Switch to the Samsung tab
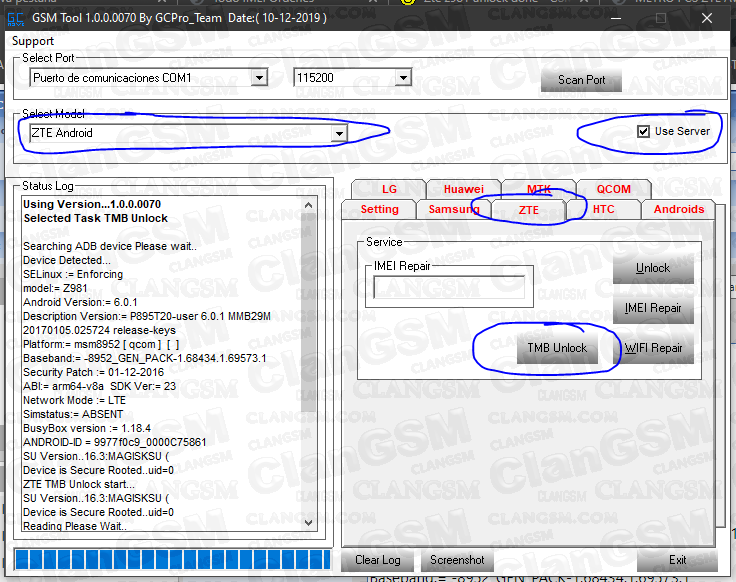 click(453, 209)
